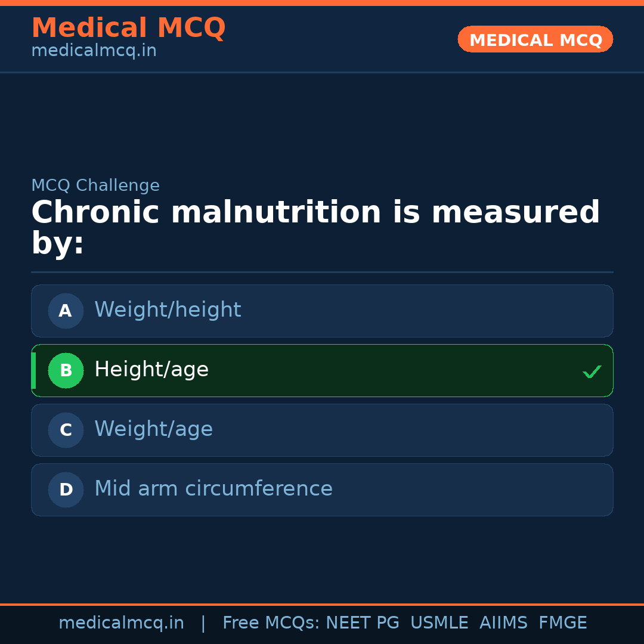644x644 pixels.
Task: Pick the Weight/age answer text
Action: [153, 429]
